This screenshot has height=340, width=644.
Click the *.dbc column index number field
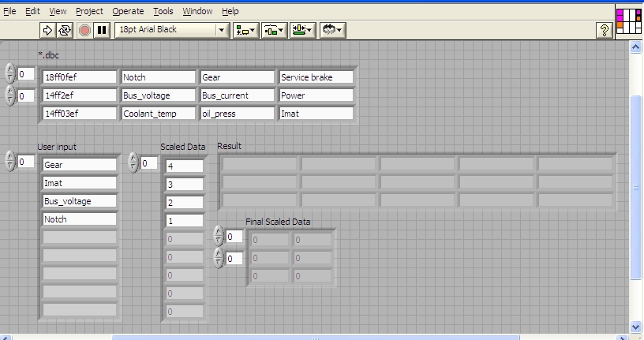point(26,96)
